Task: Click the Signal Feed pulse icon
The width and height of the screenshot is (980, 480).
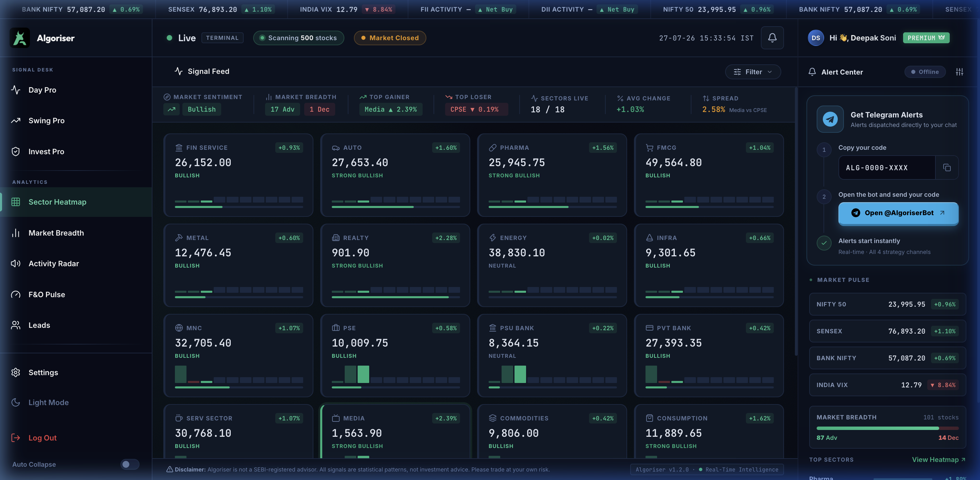Action: click(178, 71)
